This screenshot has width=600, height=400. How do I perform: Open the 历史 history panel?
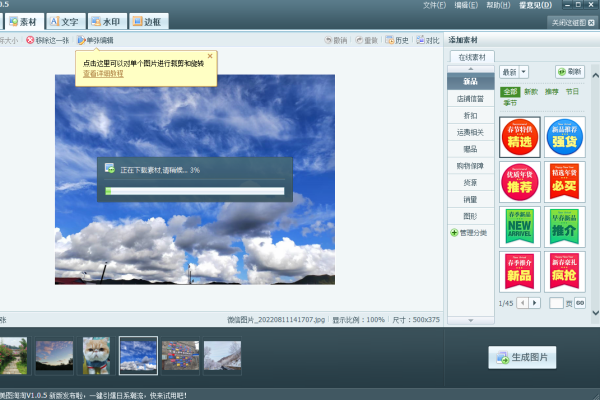coord(397,40)
